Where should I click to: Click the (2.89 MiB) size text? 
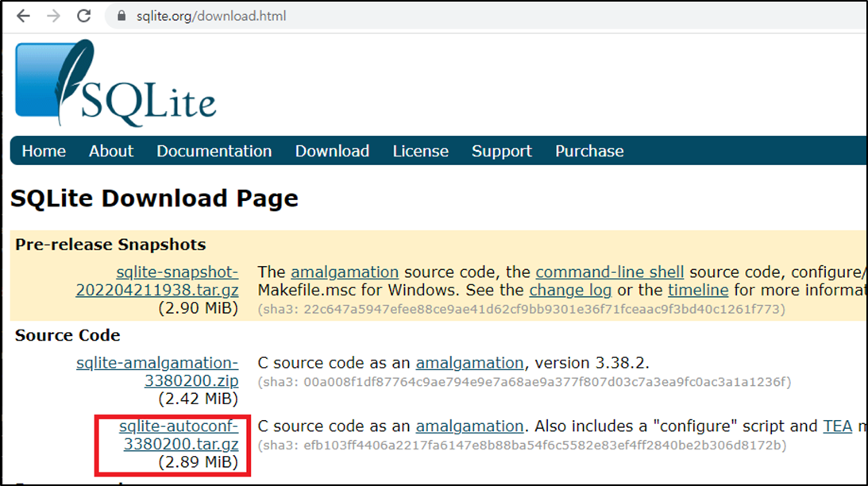(x=199, y=462)
